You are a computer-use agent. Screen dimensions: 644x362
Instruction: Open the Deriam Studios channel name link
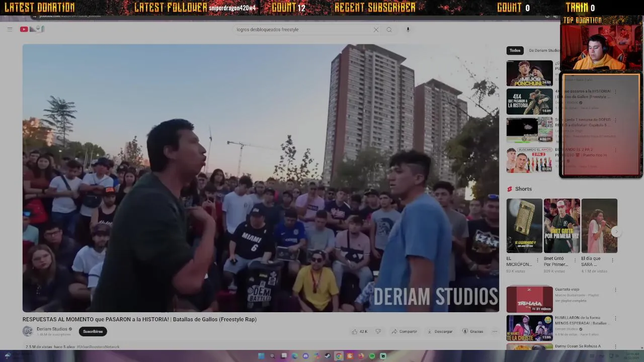pos(52,329)
